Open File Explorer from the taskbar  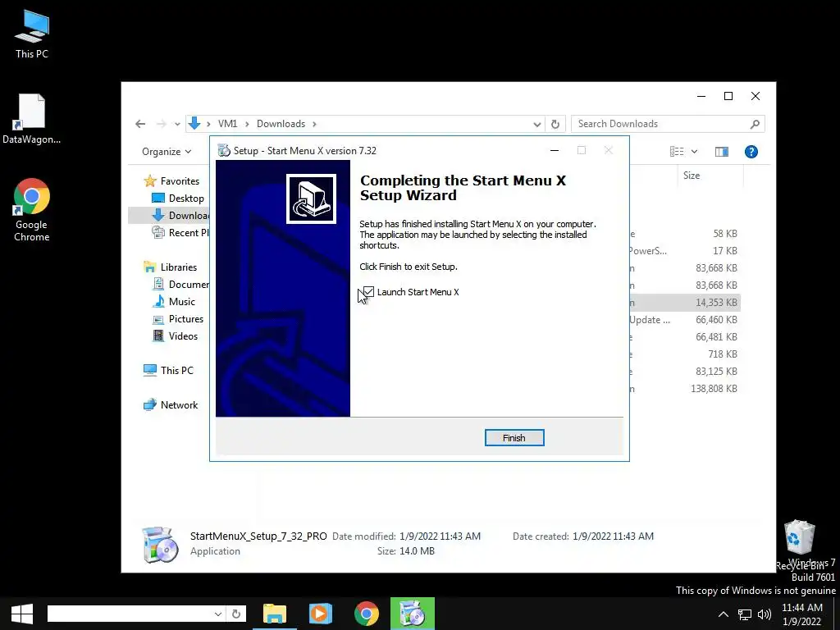pos(274,614)
